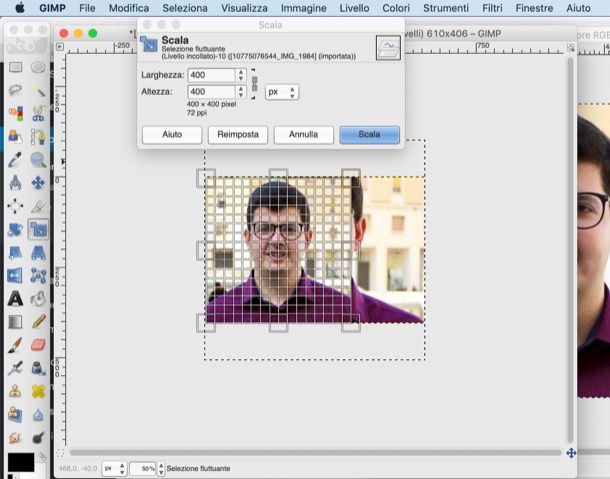Image resolution: width=610 pixels, height=479 pixels.
Task: Toggle the aspect ratio chain link
Action: (254, 83)
